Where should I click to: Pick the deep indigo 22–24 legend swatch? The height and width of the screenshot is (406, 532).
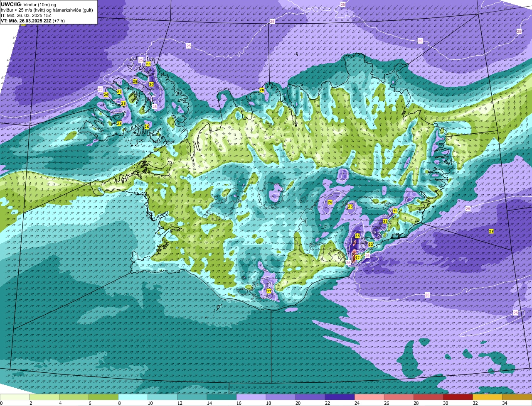(340, 397)
